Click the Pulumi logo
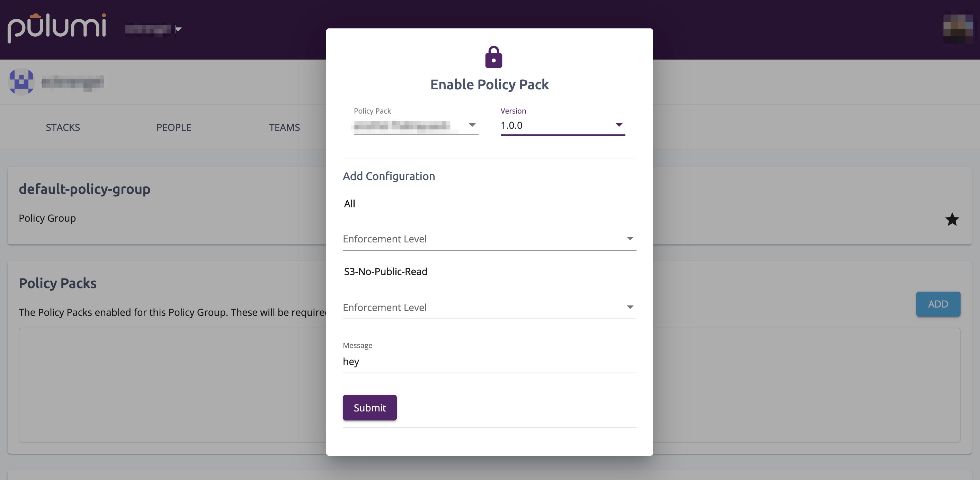Screen dimensions: 980x480 click(57, 27)
